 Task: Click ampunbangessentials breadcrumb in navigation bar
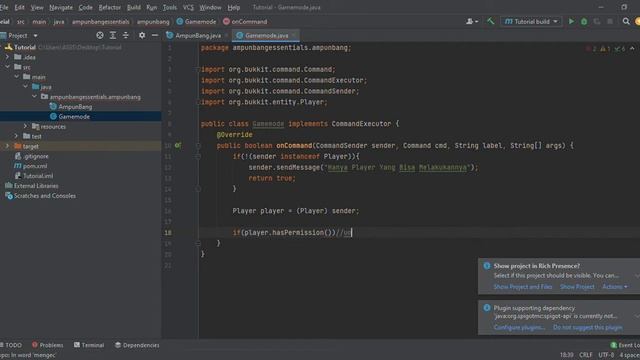click(100, 22)
